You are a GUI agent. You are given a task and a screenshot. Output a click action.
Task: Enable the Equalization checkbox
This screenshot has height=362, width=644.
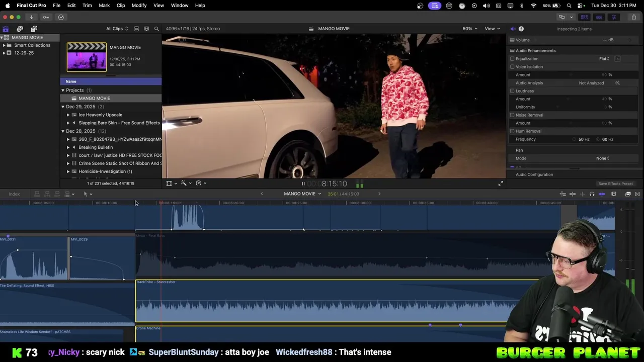tap(512, 59)
